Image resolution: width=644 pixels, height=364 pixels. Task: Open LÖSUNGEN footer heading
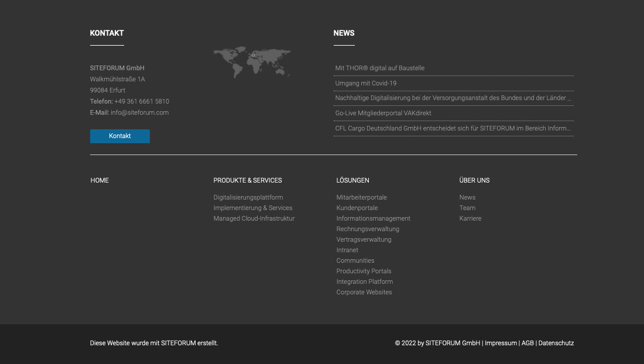[353, 181]
